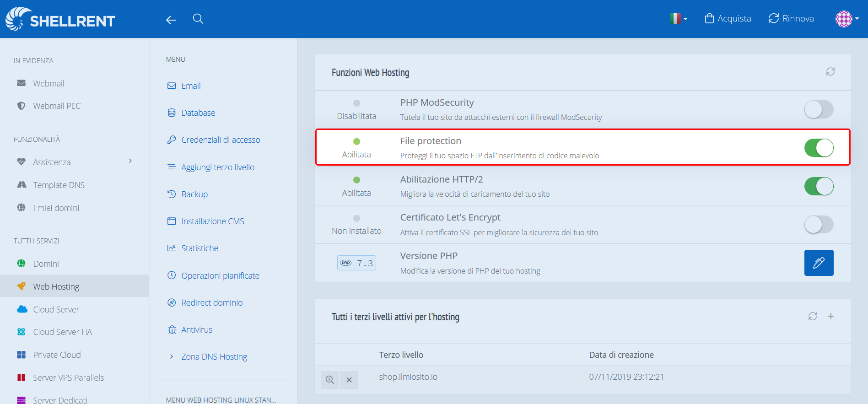This screenshot has width=868, height=404.
Task: Click the Backup history icon
Action: point(172,194)
